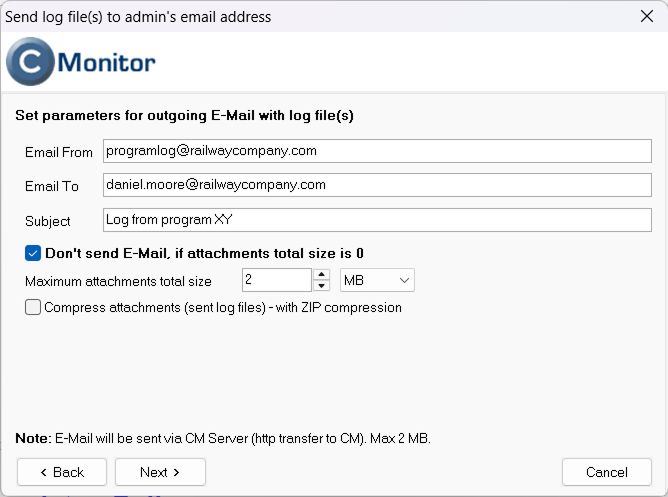This screenshot has width=668, height=497.
Task: Go Back to previous step
Action: pos(62,472)
